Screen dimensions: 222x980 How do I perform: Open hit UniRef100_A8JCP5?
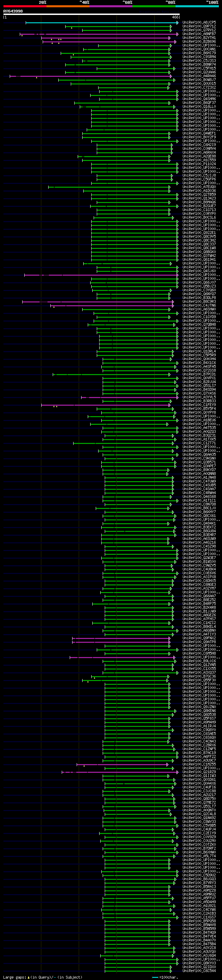199,23
